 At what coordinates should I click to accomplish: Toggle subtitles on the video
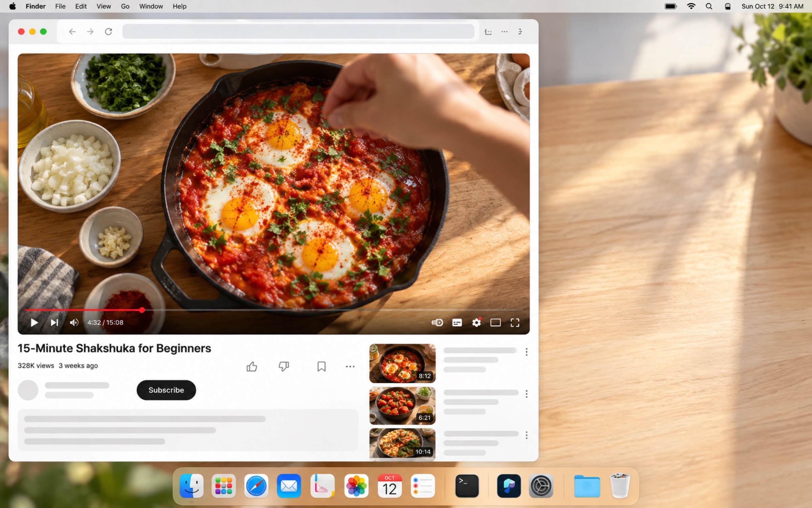(457, 323)
